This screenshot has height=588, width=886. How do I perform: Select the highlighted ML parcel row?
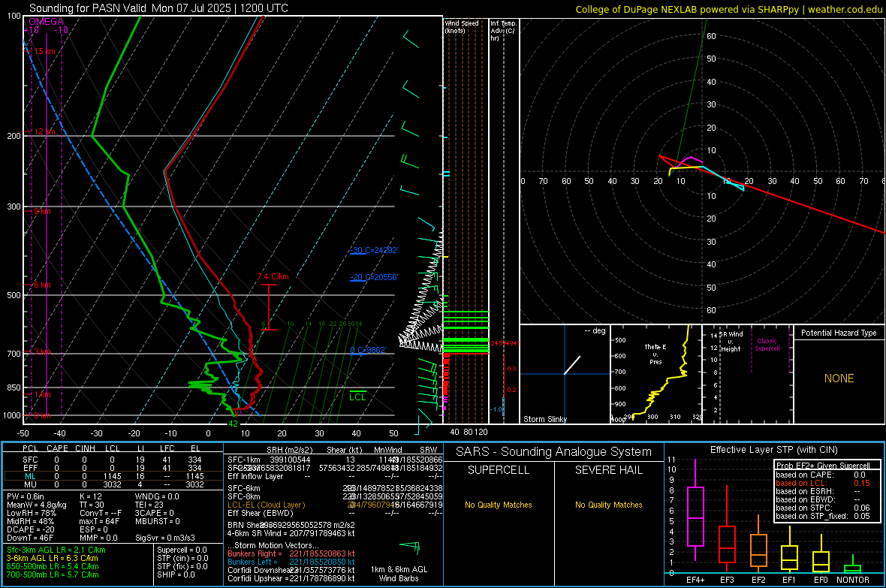click(113, 476)
